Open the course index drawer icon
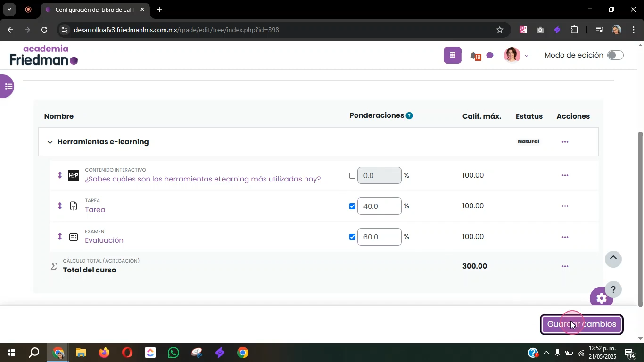This screenshot has height=362, width=644. pyautogui.click(x=7, y=86)
